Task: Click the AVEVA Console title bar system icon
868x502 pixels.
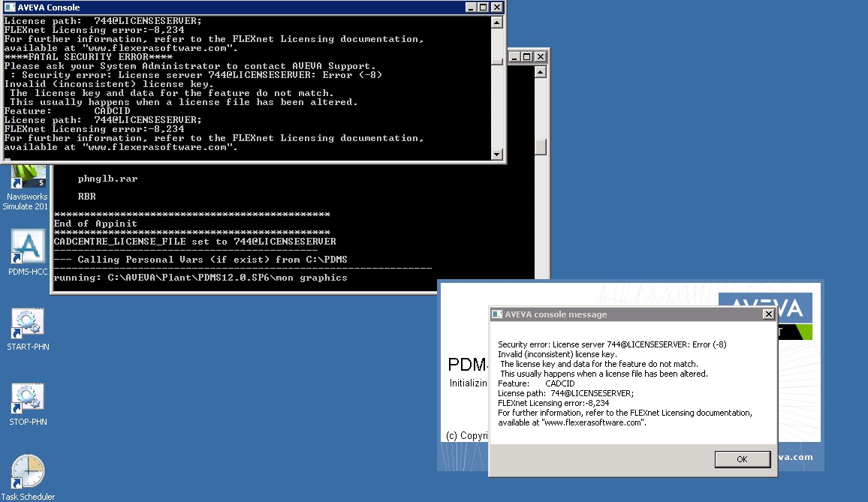Action: (x=10, y=8)
